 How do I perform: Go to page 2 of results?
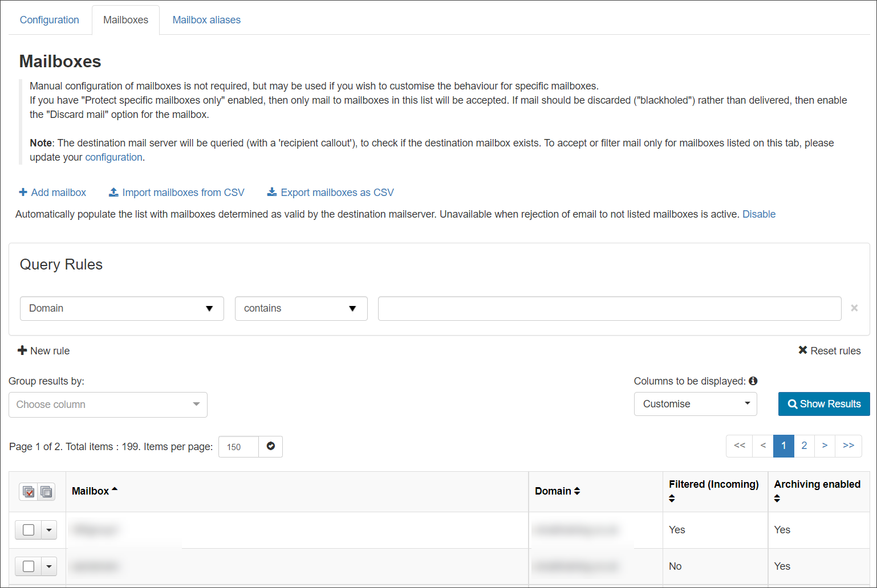[x=804, y=446]
